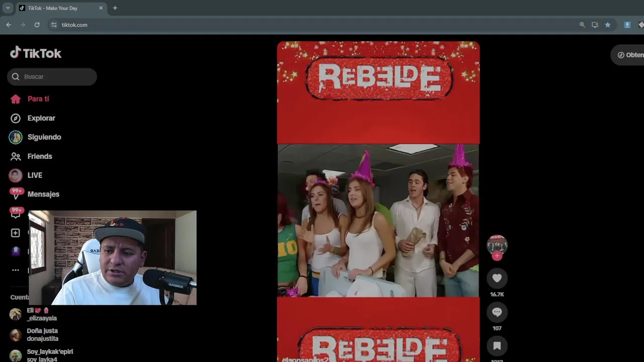The height and width of the screenshot is (362, 644).
Task: Save the video with the bookmark icon
Action: tap(497, 346)
